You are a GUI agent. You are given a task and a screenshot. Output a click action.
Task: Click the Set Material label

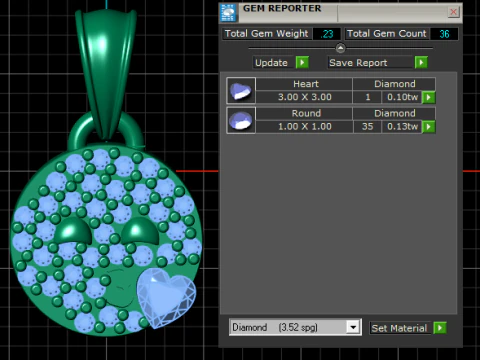point(399,328)
